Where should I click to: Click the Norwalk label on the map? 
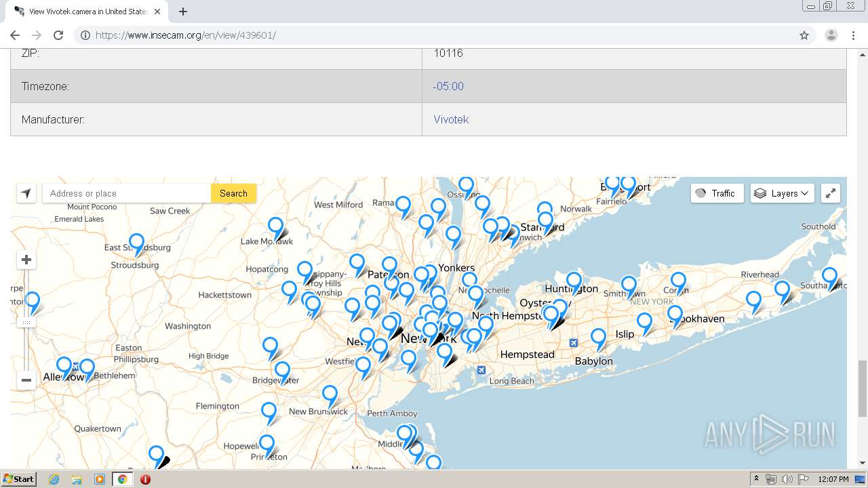576,209
